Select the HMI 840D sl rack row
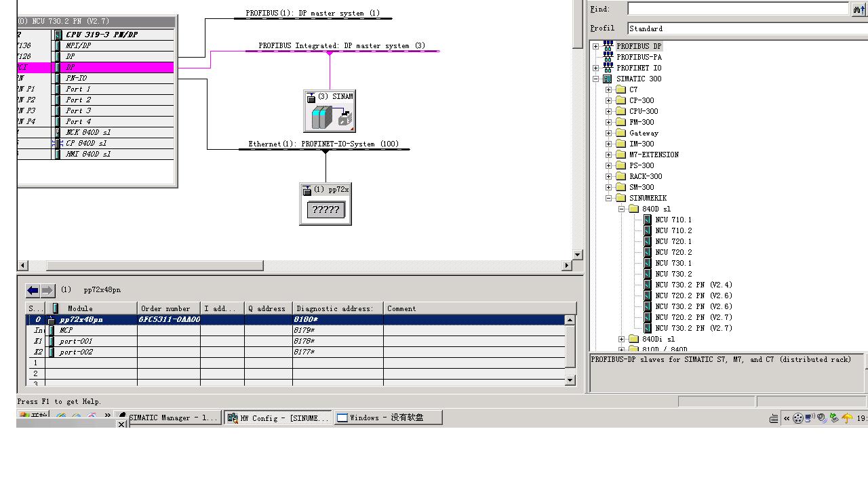 tap(96, 154)
